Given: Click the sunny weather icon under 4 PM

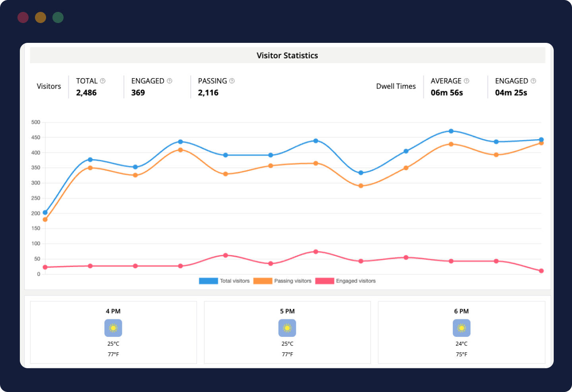Looking at the screenshot, I should coord(113,328).
